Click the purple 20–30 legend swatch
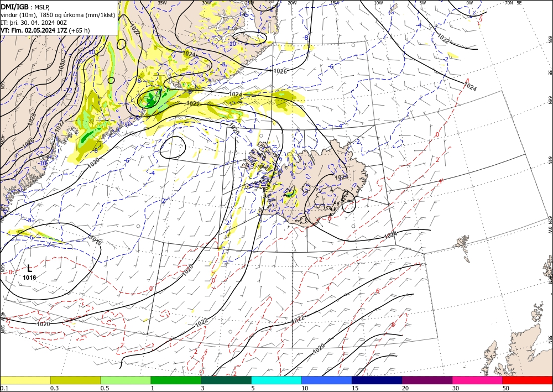 pos(427,380)
